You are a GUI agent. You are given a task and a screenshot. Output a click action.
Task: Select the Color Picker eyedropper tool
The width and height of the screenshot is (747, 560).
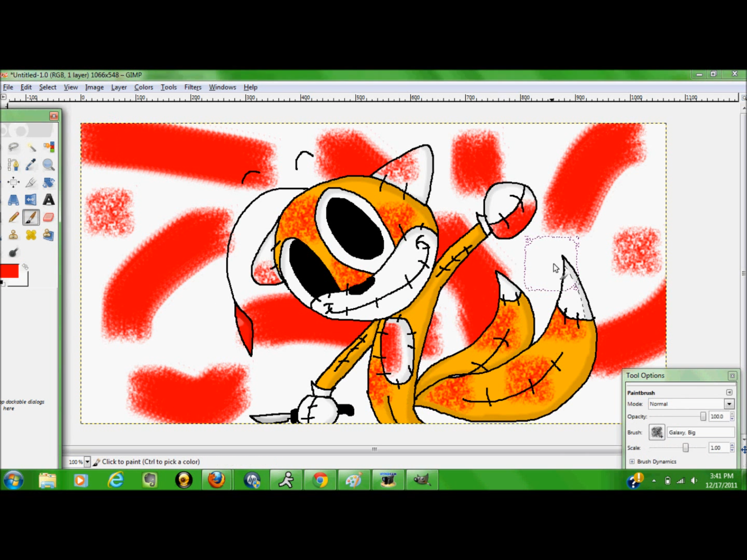coord(31,165)
